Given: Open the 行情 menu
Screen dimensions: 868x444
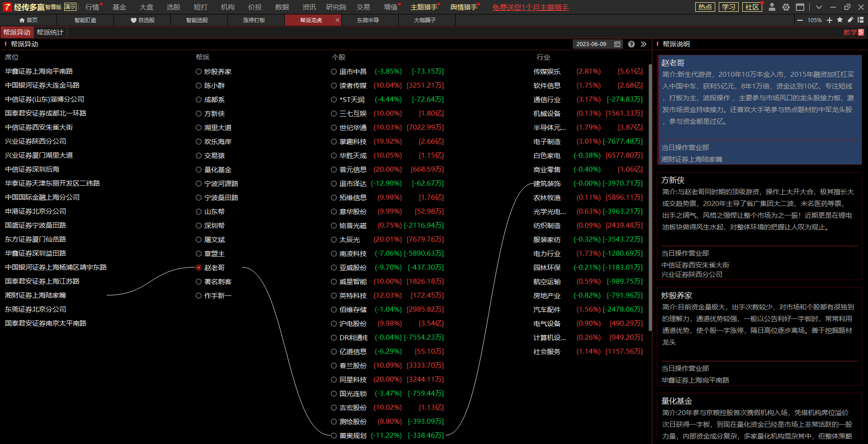Looking at the screenshot, I should click(92, 7).
